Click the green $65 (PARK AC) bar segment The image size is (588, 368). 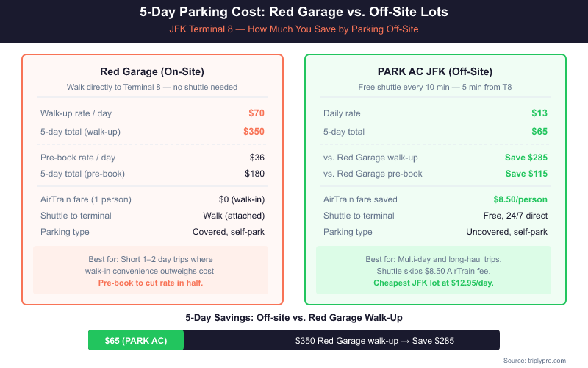pyautogui.click(x=136, y=341)
